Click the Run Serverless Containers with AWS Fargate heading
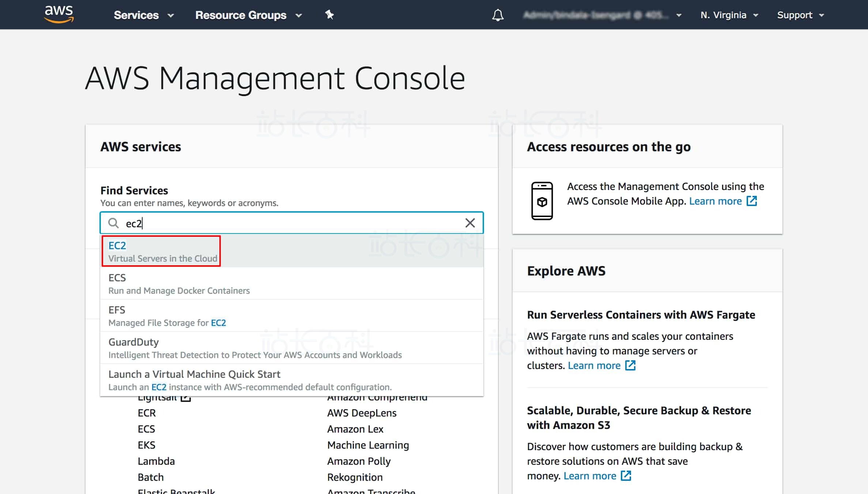Image resolution: width=868 pixels, height=494 pixels. 641,315
